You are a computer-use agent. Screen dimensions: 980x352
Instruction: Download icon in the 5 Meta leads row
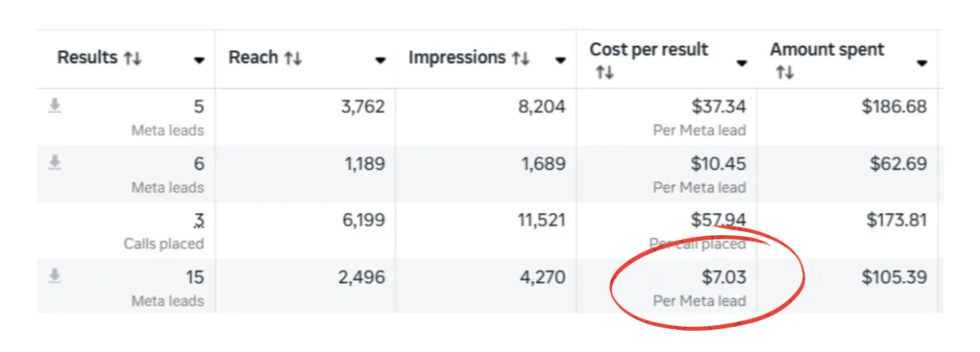pos(55,106)
